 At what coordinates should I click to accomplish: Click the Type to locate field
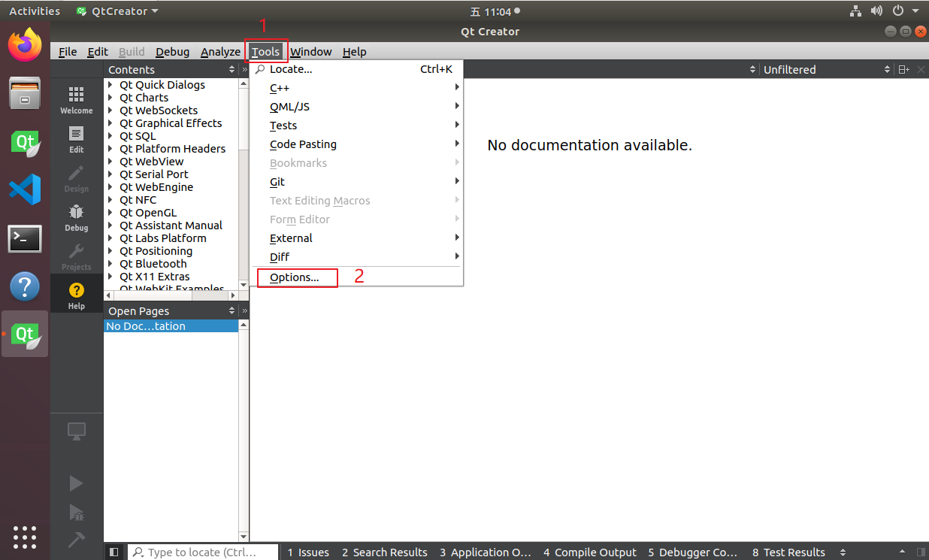[x=203, y=552]
